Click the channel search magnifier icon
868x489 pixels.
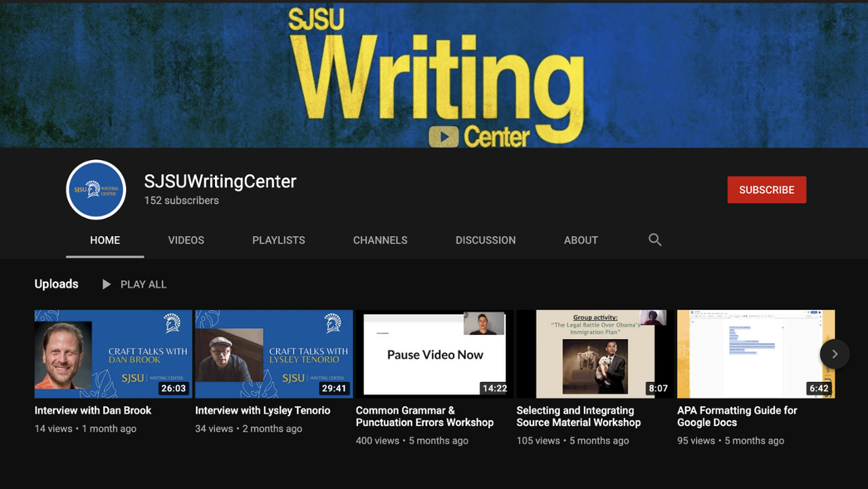[x=654, y=240]
